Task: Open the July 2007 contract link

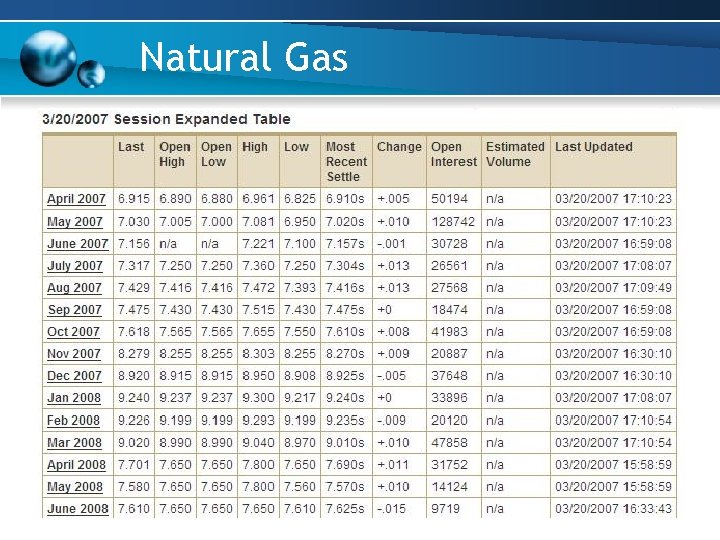Action: (75, 265)
